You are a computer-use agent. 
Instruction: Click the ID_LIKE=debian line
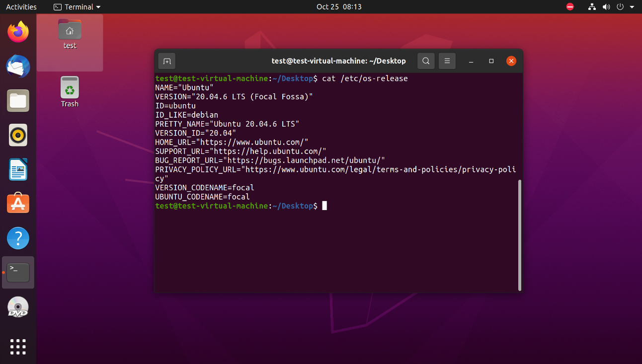187,115
